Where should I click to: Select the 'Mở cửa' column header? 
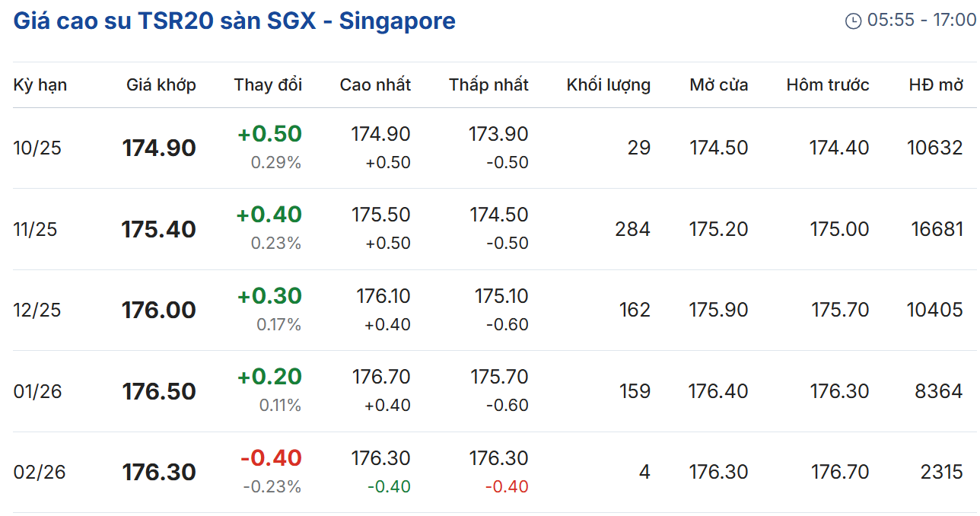coord(718,84)
